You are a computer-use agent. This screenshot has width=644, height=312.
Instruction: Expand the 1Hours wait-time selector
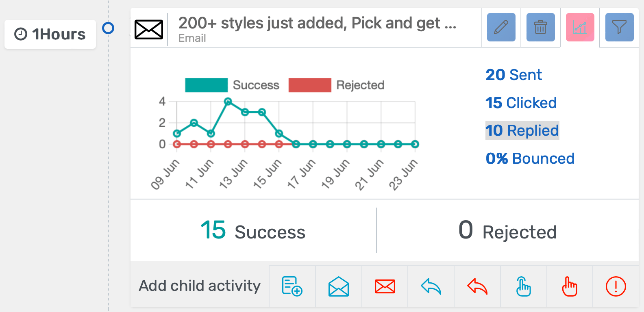[50, 34]
